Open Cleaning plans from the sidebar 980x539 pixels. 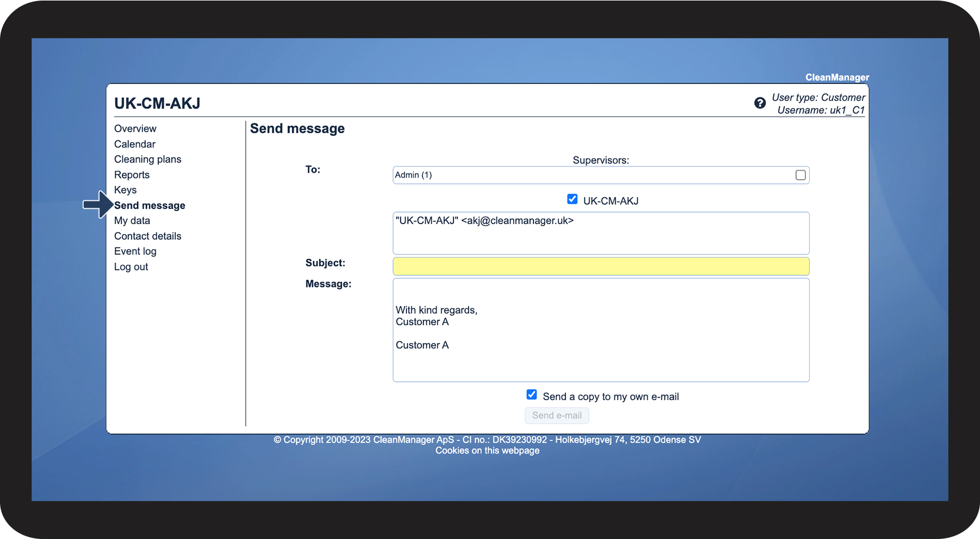(148, 159)
